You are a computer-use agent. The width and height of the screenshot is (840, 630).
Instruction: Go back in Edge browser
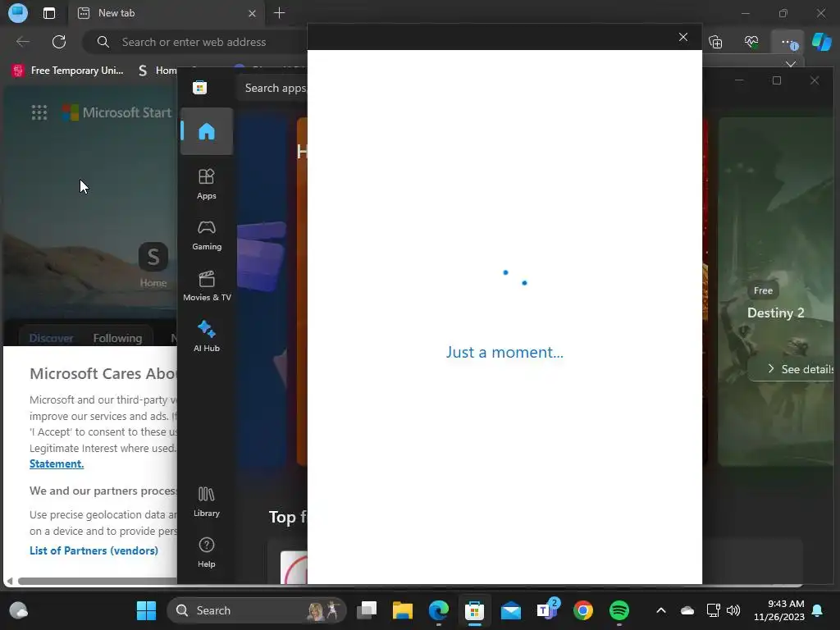(x=22, y=42)
